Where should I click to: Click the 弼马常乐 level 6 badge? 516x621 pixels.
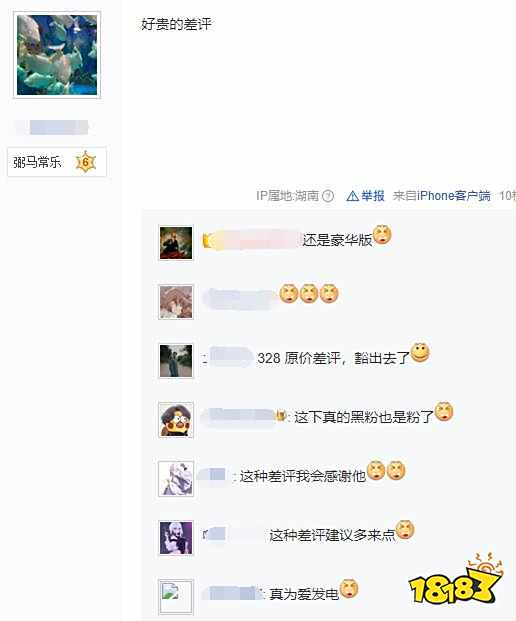click(x=57, y=162)
